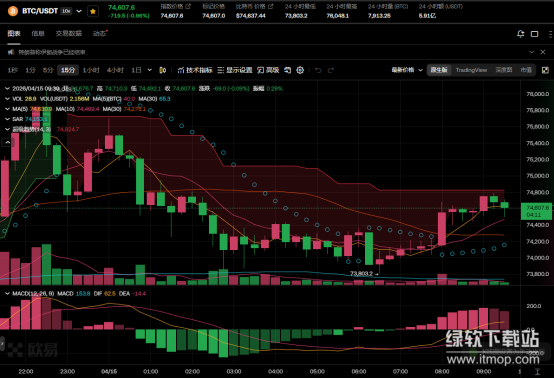
Task: Select the 1分 interval
Action: [30, 70]
